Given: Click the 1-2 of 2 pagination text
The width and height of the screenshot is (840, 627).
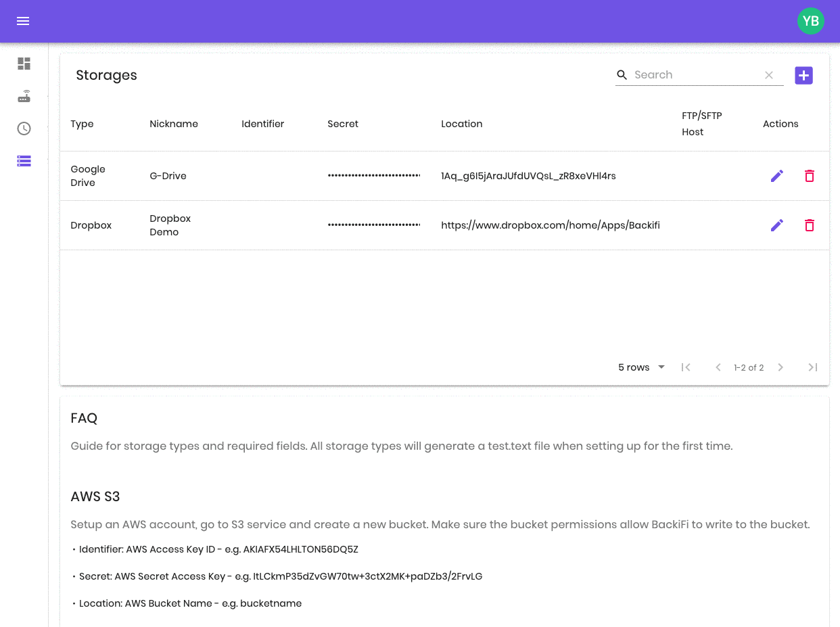Looking at the screenshot, I should point(749,368).
